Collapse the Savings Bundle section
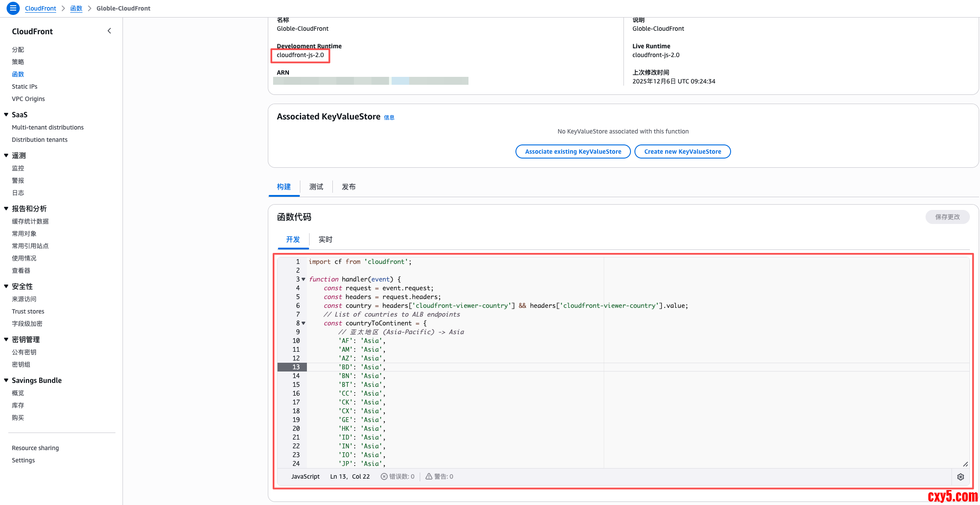Image resolution: width=980 pixels, height=505 pixels. pyautogui.click(x=6, y=380)
